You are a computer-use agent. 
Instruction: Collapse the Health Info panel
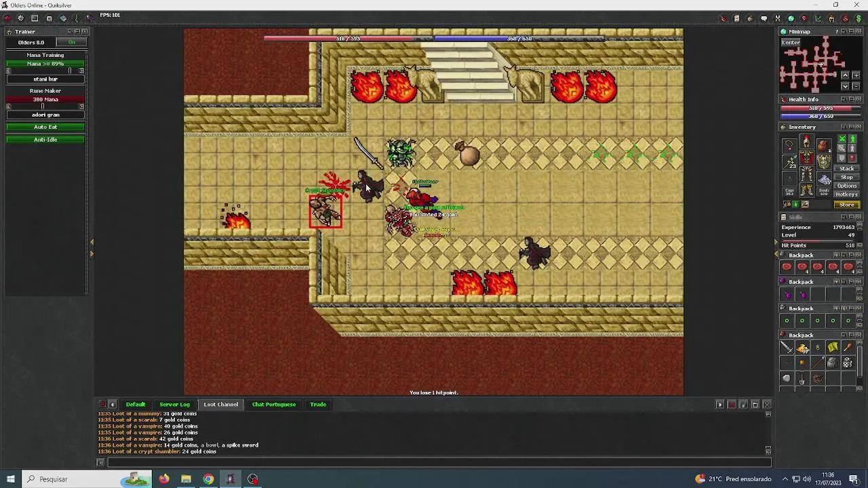[852, 99]
